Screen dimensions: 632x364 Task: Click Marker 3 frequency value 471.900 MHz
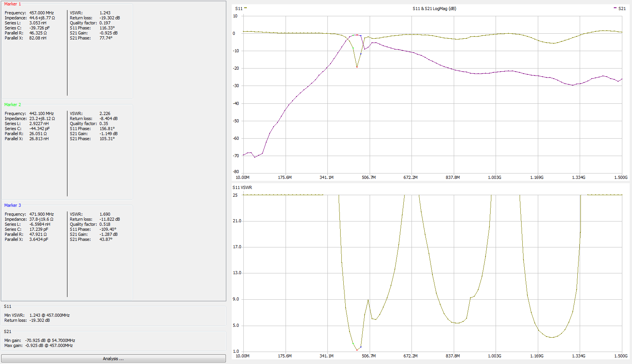pos(41,214)
